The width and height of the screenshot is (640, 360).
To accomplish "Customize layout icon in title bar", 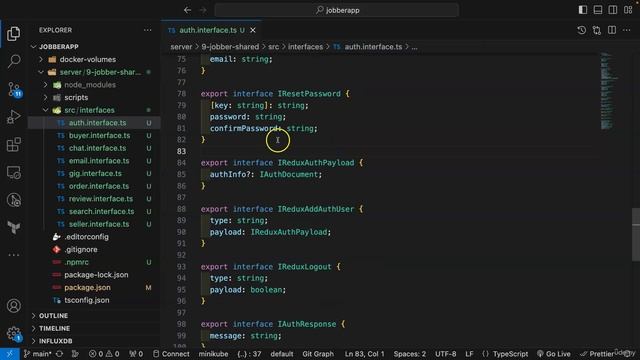I will [628, 10].
